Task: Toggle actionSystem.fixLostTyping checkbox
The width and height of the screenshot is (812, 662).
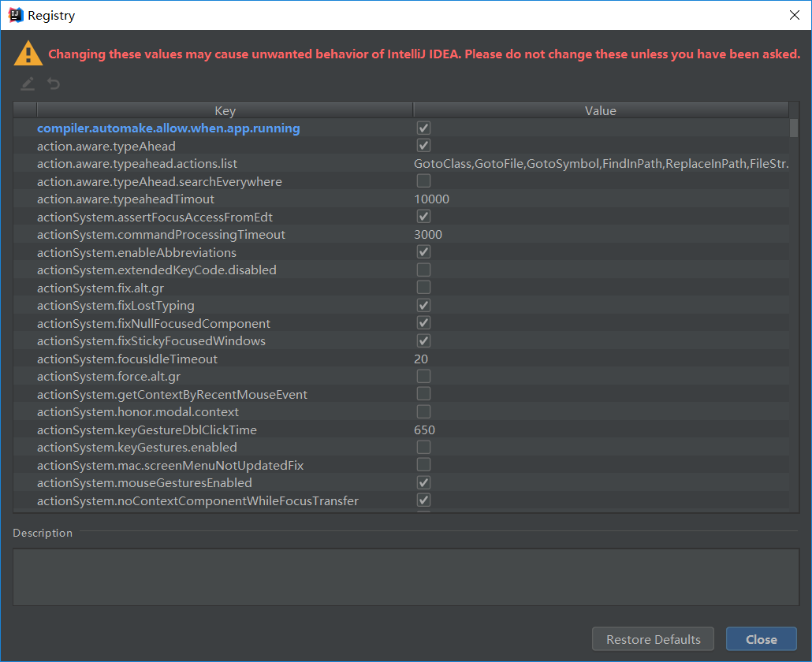Action: coord(423,305)
